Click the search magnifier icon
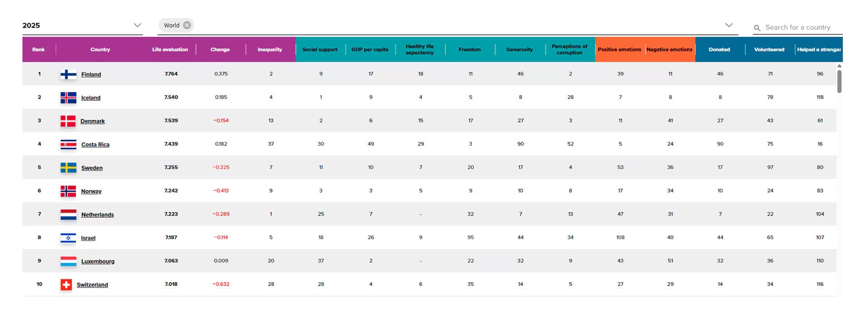The width and height of the screenshot is (868, 329). coord(757,28)
